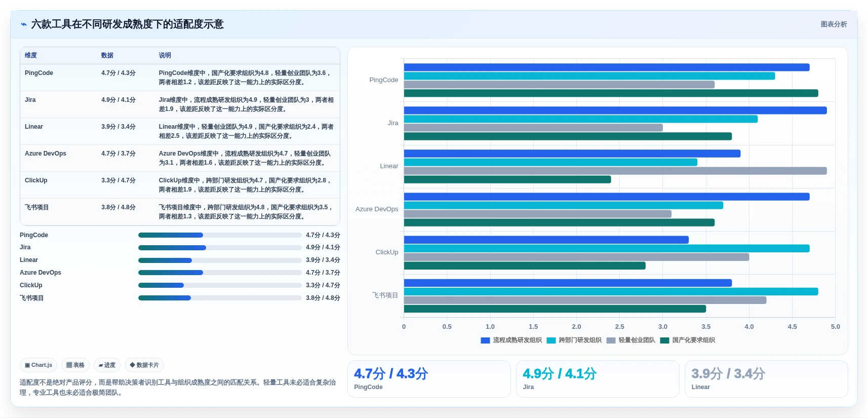The height and width of the screenshot is (418, 868).
Task: Click the description starting '飞书项目维度中'
Action: pyautogui.click(x=246, y=212)
